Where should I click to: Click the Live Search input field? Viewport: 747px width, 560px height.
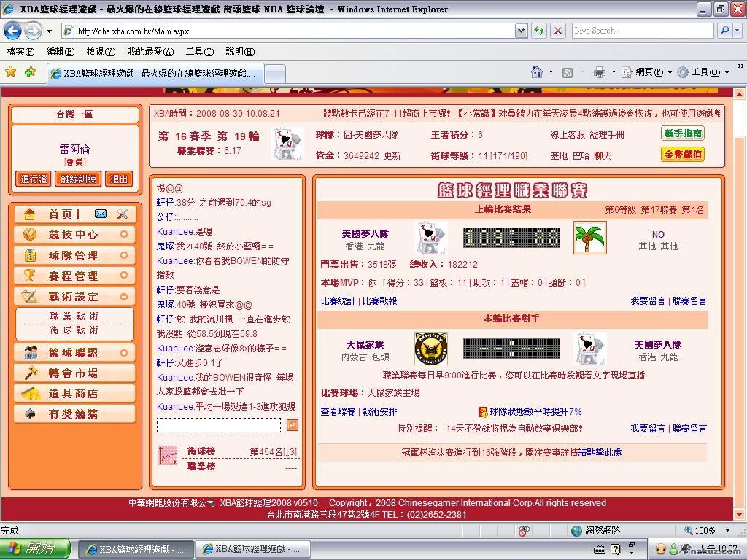(x=643, y=31)
